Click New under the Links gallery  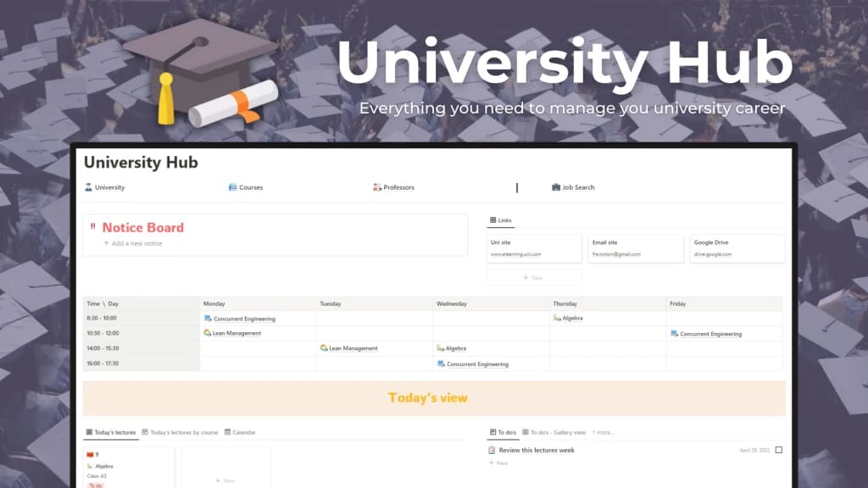533,277
